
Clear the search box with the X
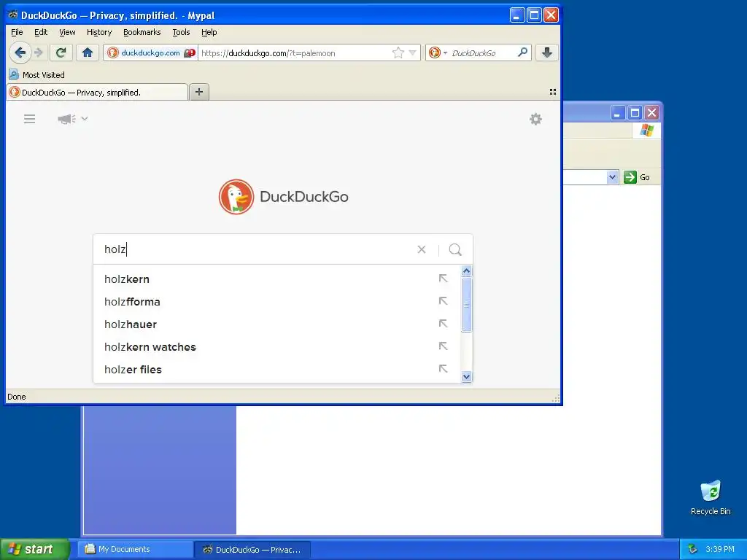coord(421,249)
